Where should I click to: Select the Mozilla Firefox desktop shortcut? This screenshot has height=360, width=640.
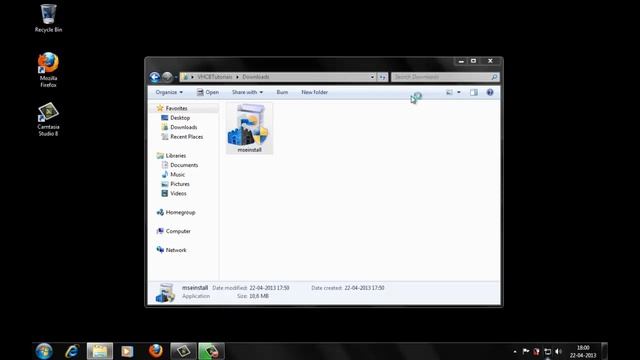pyautogui.click(x=48, y=70)
